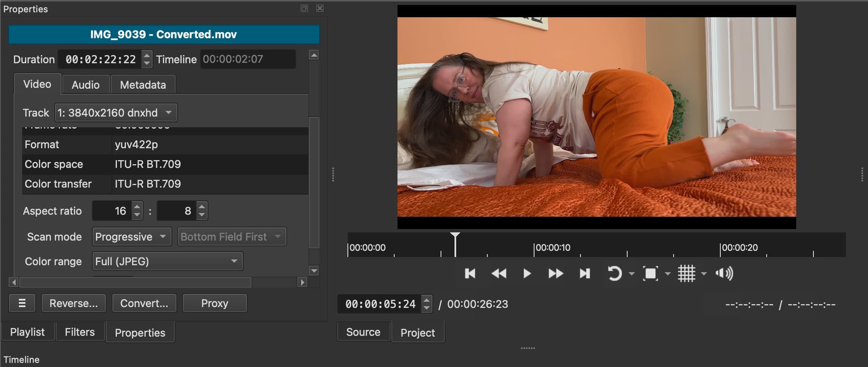
Task: Switch to the Audio tab
Action: [85, 85]
